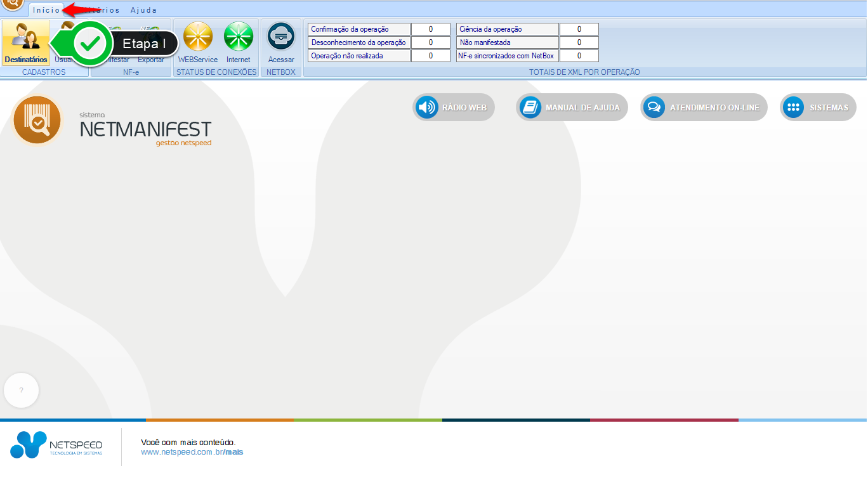Select the 'Confirmação da operação' label

click(x=359, y=29)
